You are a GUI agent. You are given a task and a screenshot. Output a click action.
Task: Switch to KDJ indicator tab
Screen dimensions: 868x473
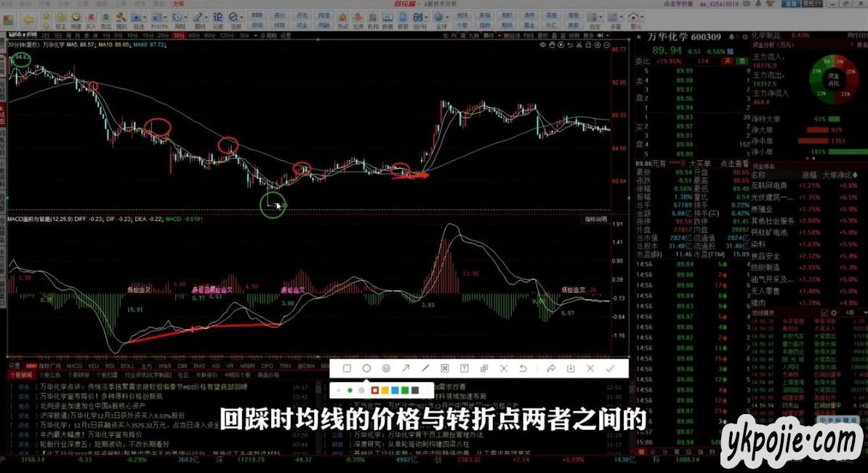[94, 365]
